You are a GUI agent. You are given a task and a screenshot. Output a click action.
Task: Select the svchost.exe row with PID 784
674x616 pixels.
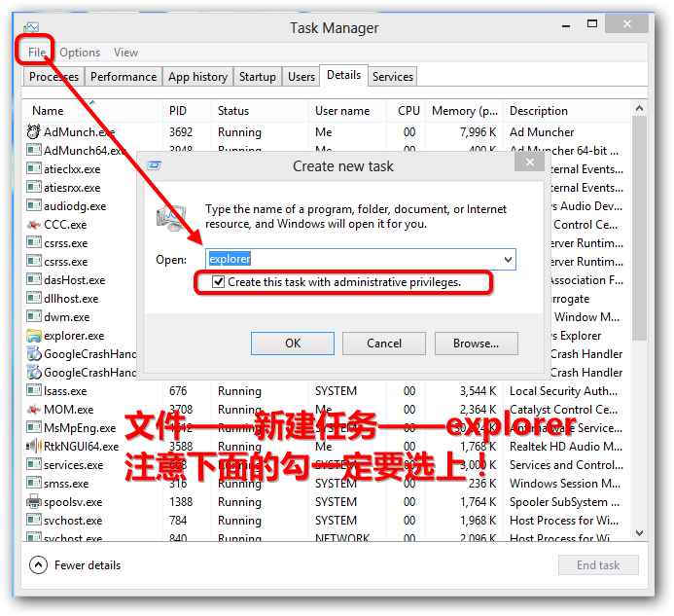click(x=326, y=521)
